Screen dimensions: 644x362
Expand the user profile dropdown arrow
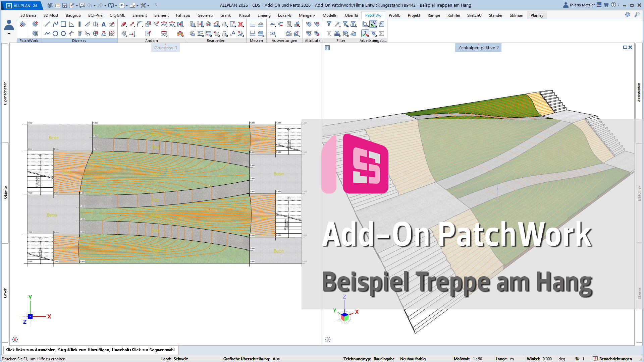pos(9,34)
